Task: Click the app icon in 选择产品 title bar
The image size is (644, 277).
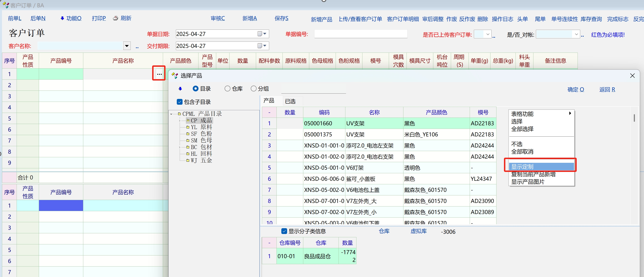Action: [x=175, y=75]
